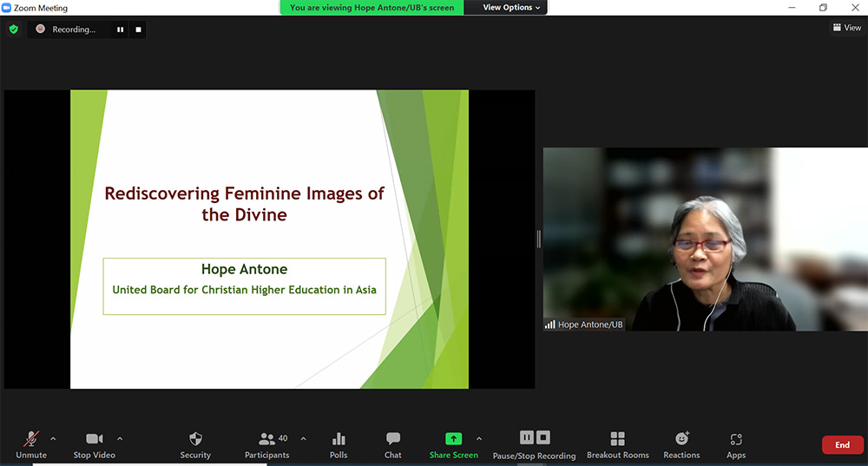
Task: Click the Zoom Meeting title bar icon
Action: click(x=6, y=8)
